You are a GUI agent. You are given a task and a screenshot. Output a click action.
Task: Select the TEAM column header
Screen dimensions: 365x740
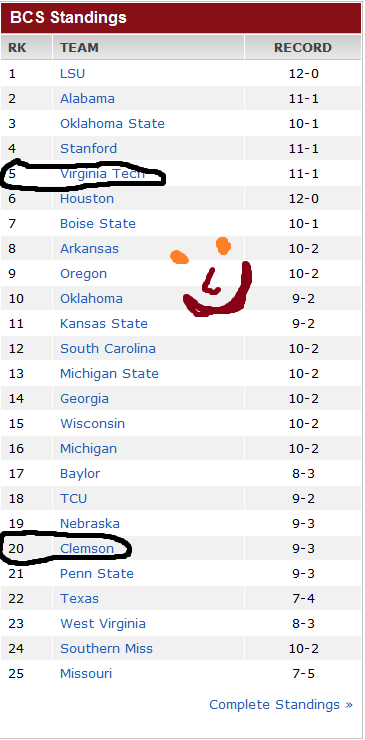click(x=148, y=48)
